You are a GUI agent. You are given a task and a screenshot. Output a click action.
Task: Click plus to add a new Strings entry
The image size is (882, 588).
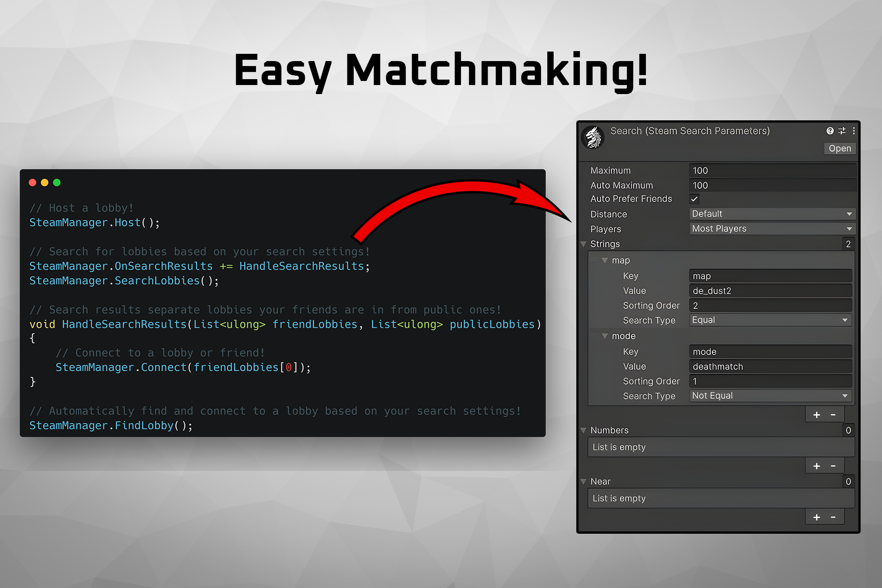pyautogui.click(x=816, y=414)
